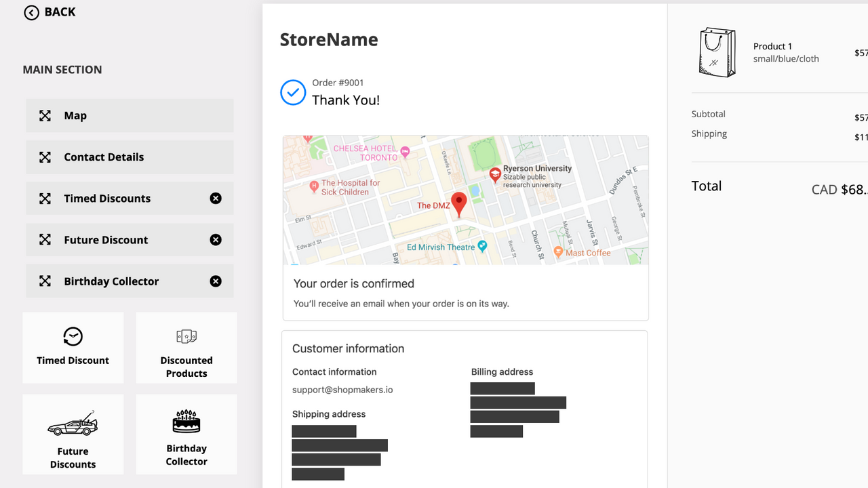
Task: Remove the Birthday Collector section
Action: click(x=216, y=281)
